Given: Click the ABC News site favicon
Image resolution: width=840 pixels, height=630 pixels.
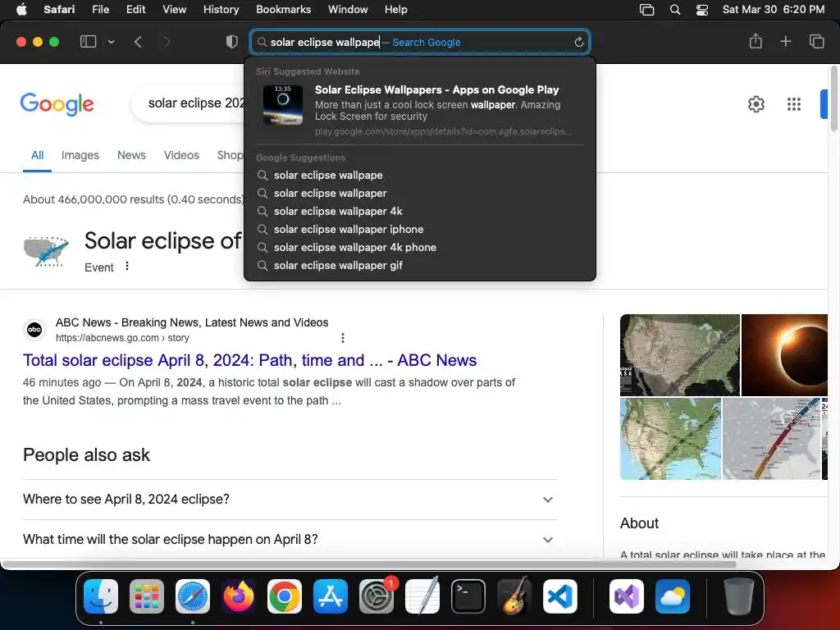Looking at the screenshot, I should tap(34, 330).
